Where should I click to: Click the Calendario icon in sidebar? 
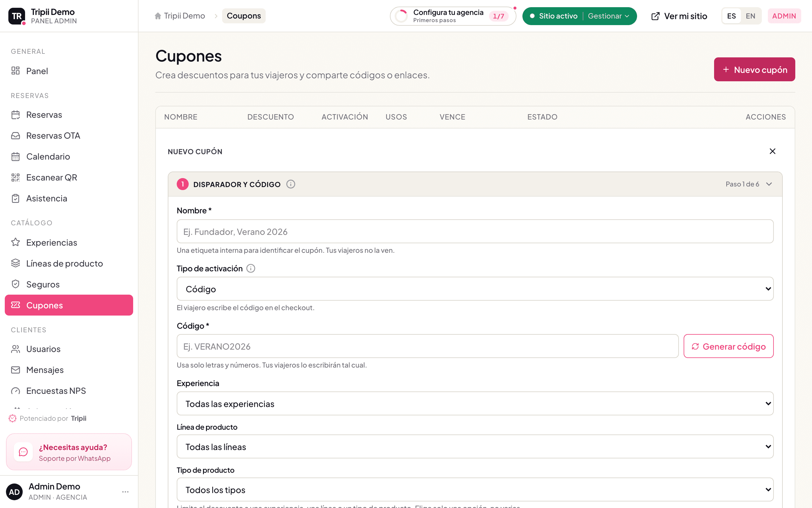point(16,156)
